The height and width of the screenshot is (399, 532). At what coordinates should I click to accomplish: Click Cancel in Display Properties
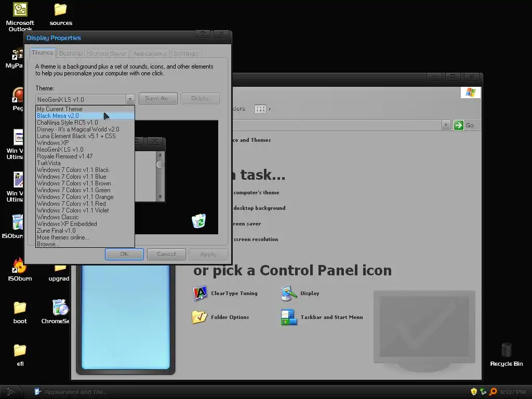[166, 254]
